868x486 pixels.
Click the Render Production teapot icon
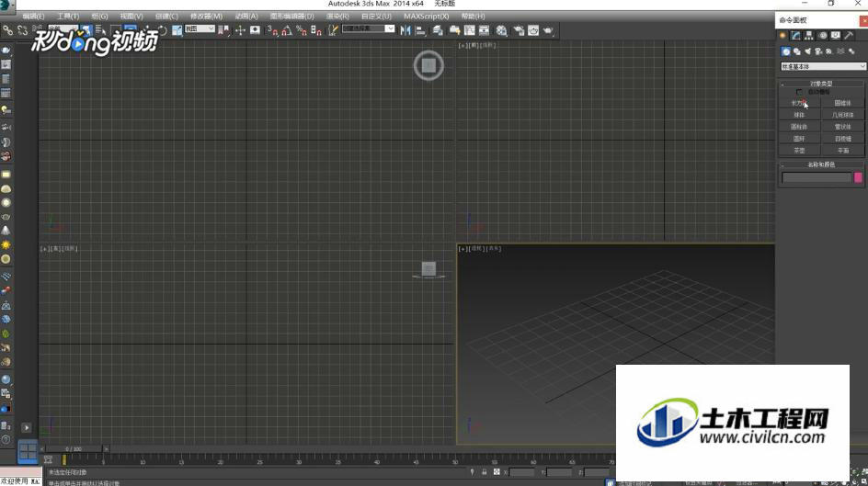coord(548,29)
